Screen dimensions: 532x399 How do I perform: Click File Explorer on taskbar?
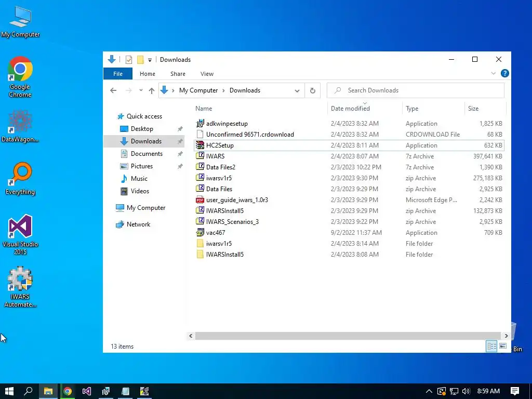pyautogui.click(x=48, y=391)
